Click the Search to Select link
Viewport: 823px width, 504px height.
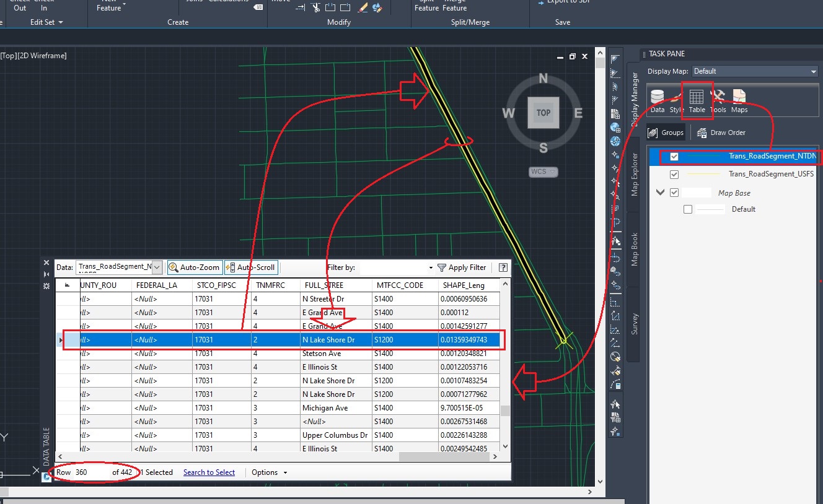(x=209, y=472)
